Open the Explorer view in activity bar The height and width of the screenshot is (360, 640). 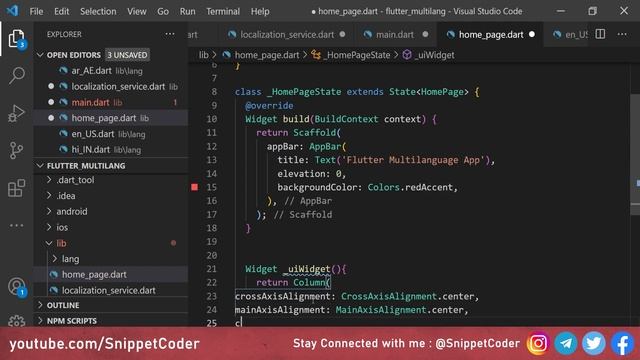pyautogui.click(x=16, y=39)
